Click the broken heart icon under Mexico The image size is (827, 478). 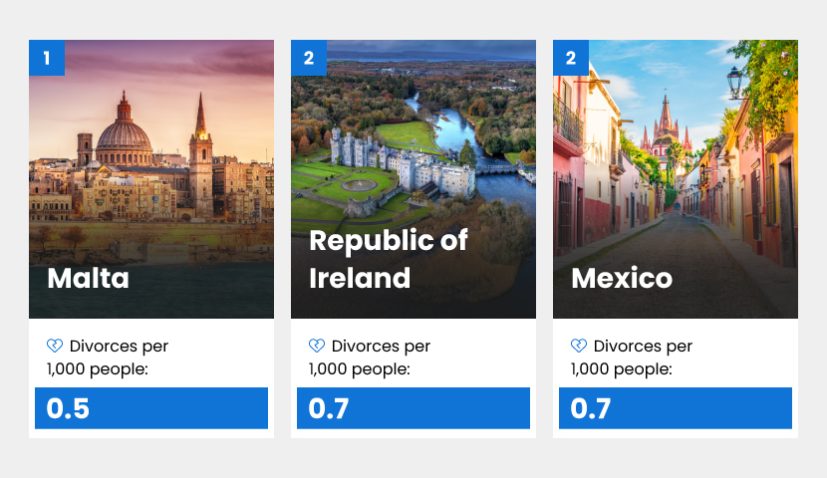pyautogui.click(x=579, y=346)
